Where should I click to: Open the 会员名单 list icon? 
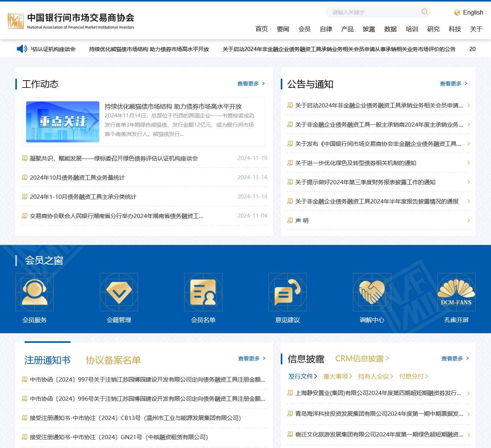(203, 292)
